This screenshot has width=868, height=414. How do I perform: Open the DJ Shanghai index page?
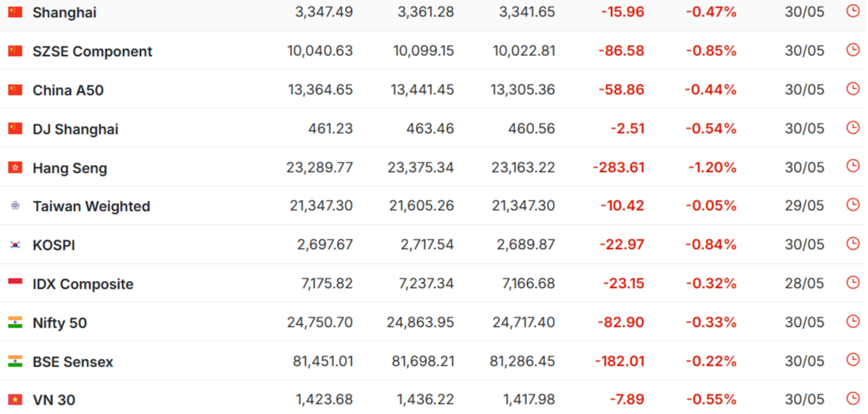[76, 129]
